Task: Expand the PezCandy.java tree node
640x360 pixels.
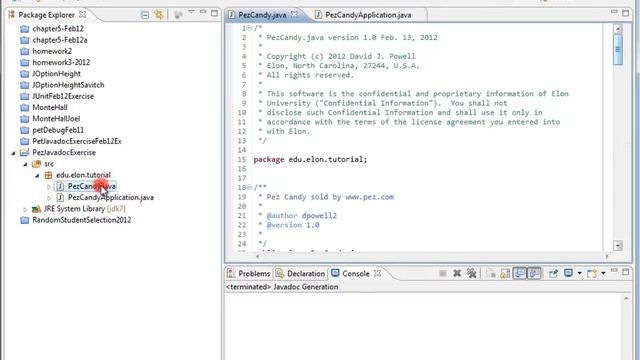Action: coord(49,187)
